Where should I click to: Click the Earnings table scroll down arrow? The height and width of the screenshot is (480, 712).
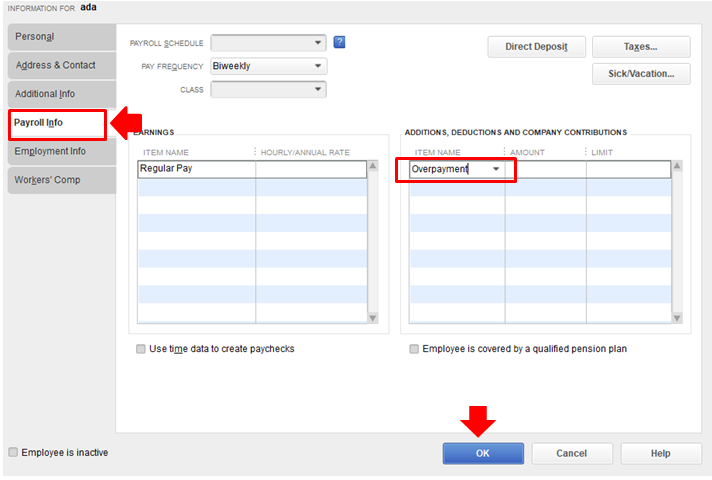pos(373,318)
